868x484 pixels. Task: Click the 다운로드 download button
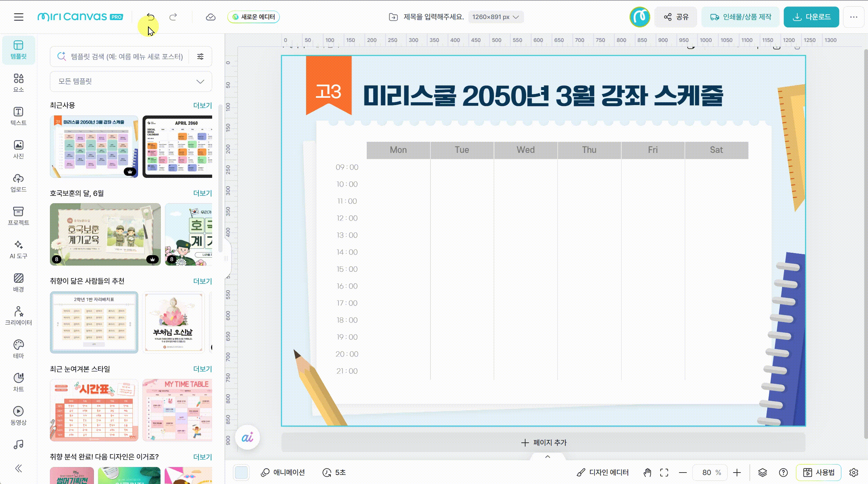(811, 17)
